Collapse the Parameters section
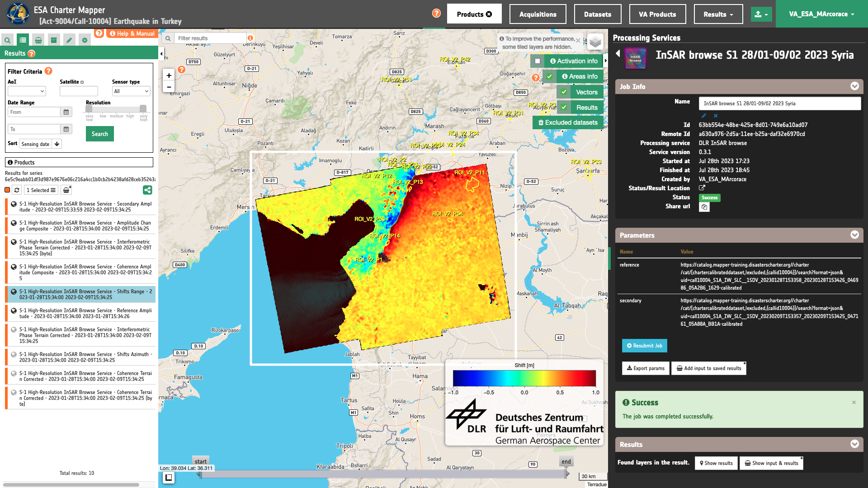 854,235
